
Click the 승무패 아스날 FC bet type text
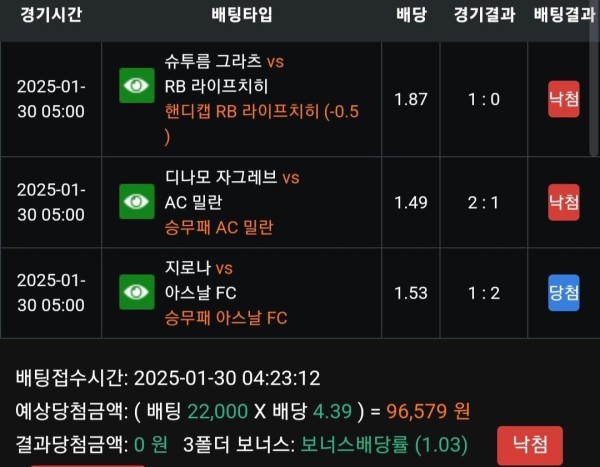226,318
